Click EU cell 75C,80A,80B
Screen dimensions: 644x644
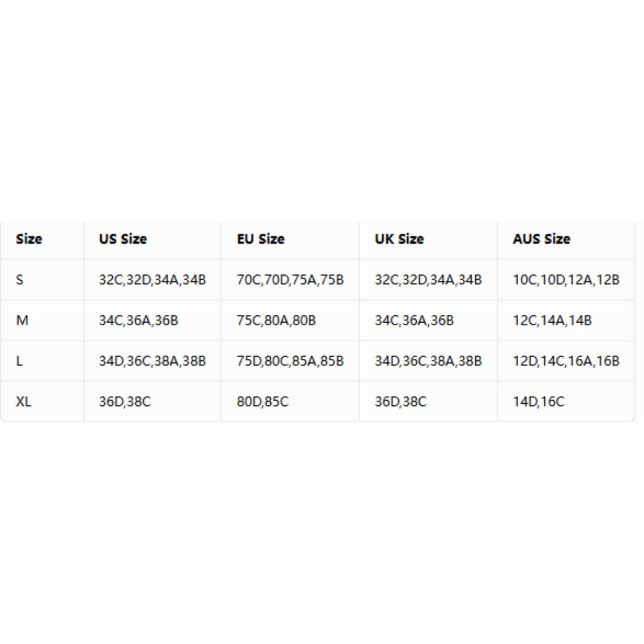276,320
